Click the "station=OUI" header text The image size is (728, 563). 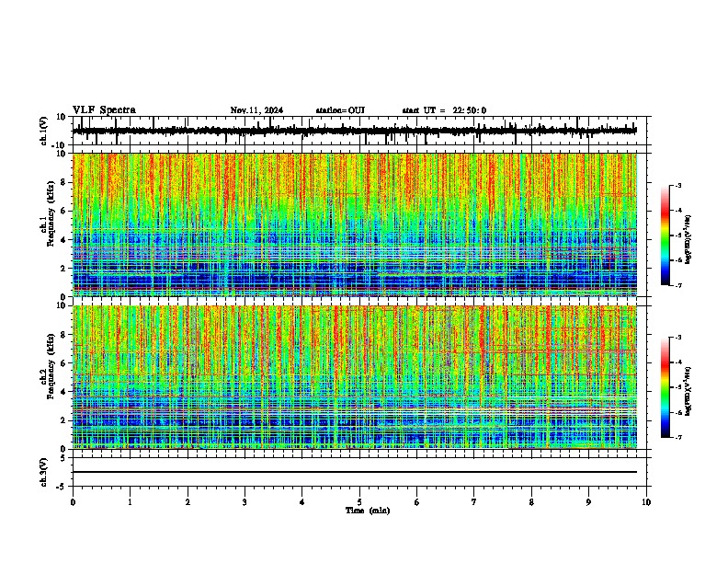tap(340, 110)
